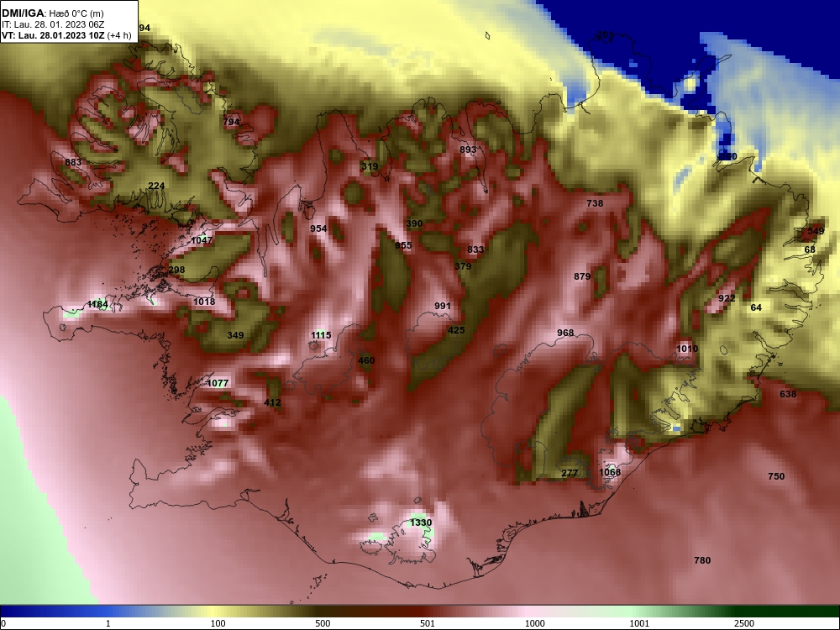This screenshot has height=630, width=840.
Task: Click the map value 68
Action: tap(810, 249)
